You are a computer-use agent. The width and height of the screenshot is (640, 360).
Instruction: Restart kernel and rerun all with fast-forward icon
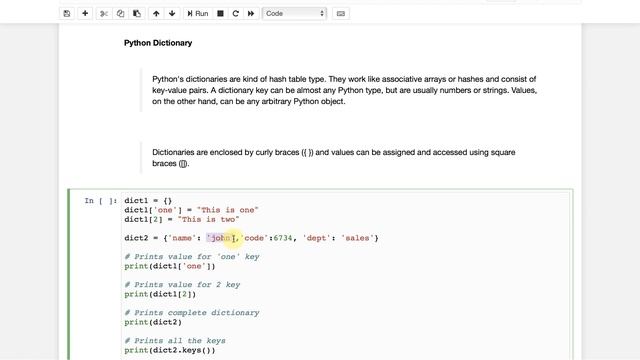click(x=251, y=13)
